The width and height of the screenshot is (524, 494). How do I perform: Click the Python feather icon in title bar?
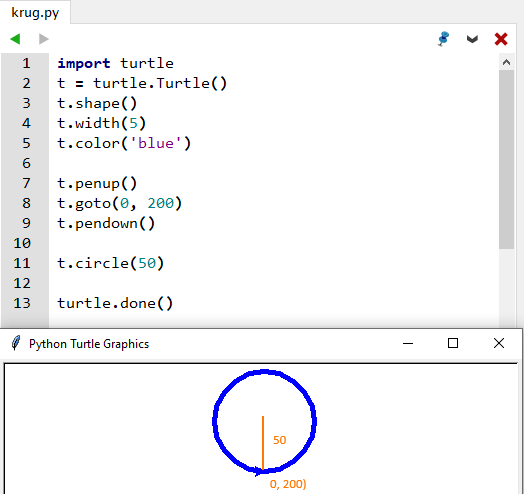16,343
